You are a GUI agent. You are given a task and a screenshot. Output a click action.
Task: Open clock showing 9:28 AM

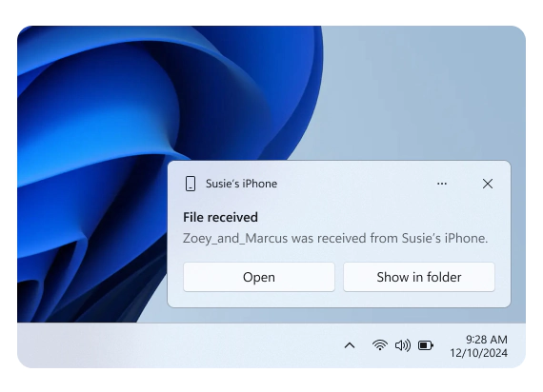pos(486,340)
